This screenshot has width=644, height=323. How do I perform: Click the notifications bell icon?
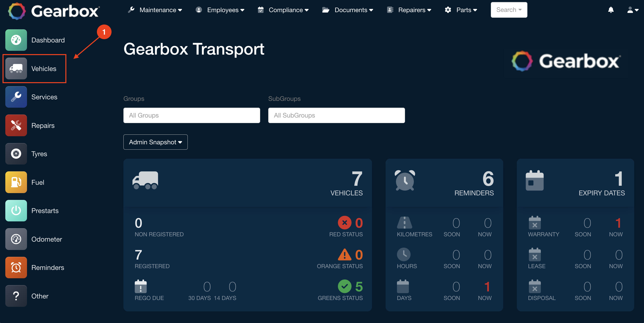(x=611, y=10)
